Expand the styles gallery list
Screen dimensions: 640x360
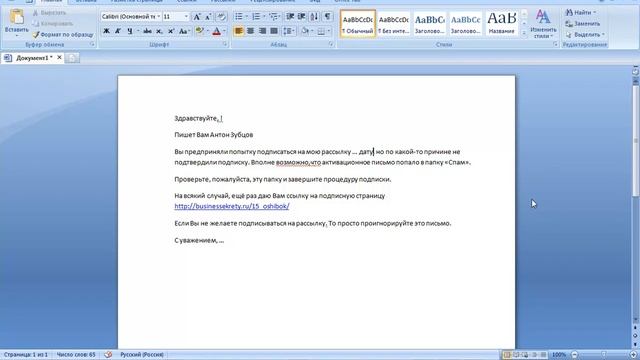pyautogui.click(x=524, y=33)
